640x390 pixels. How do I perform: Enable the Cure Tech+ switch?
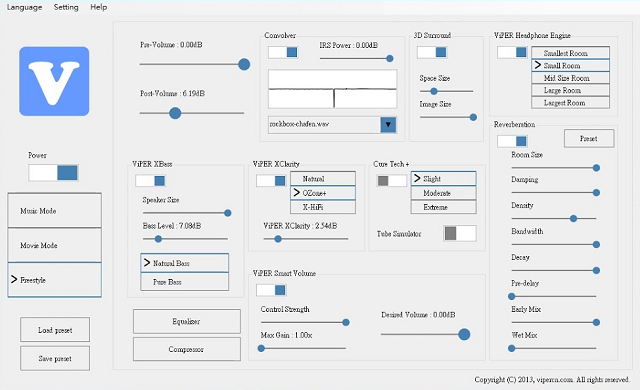pos(392,181)
